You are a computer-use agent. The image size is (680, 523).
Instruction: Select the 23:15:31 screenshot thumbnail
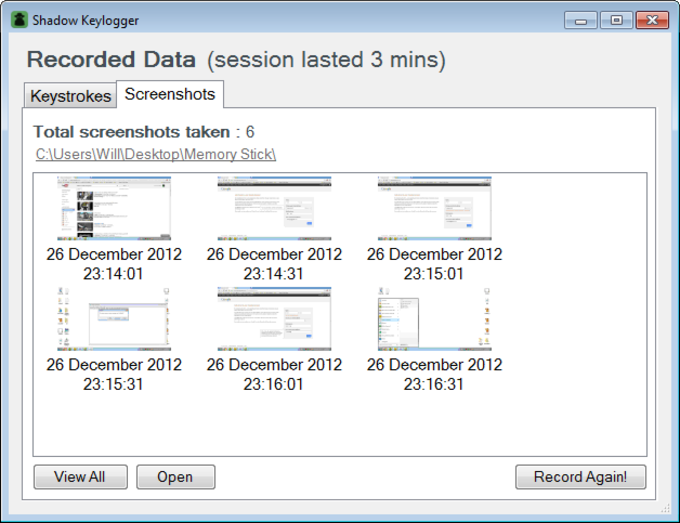tap(114, 319)
